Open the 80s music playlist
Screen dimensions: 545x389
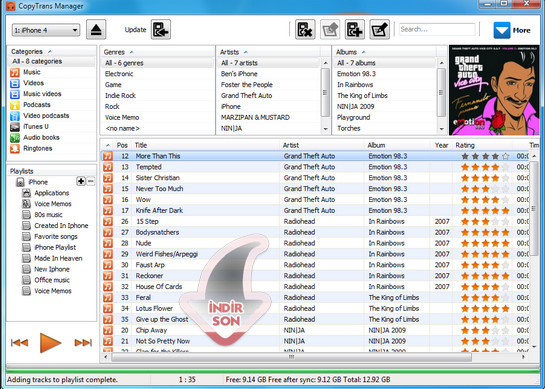tap(48, 215)
